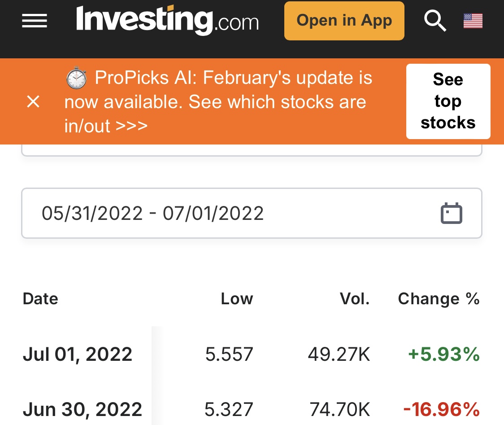
Task: Tap the search magnifier icon
Action: [x=435, y=21]
